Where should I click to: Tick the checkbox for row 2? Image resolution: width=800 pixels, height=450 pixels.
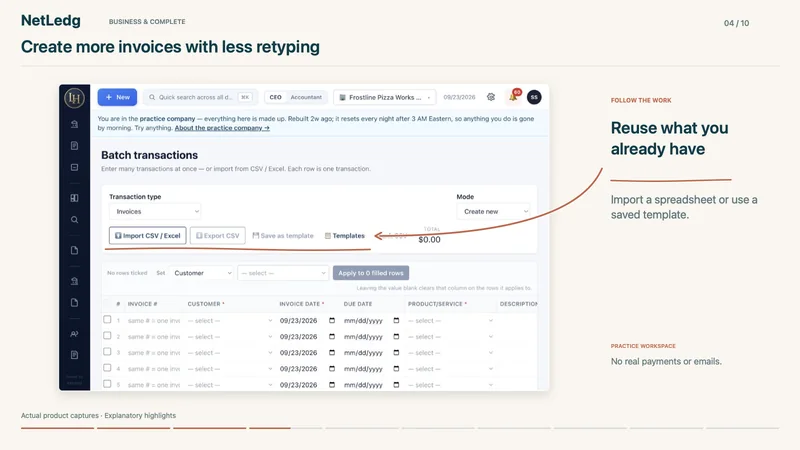(107, 336)
